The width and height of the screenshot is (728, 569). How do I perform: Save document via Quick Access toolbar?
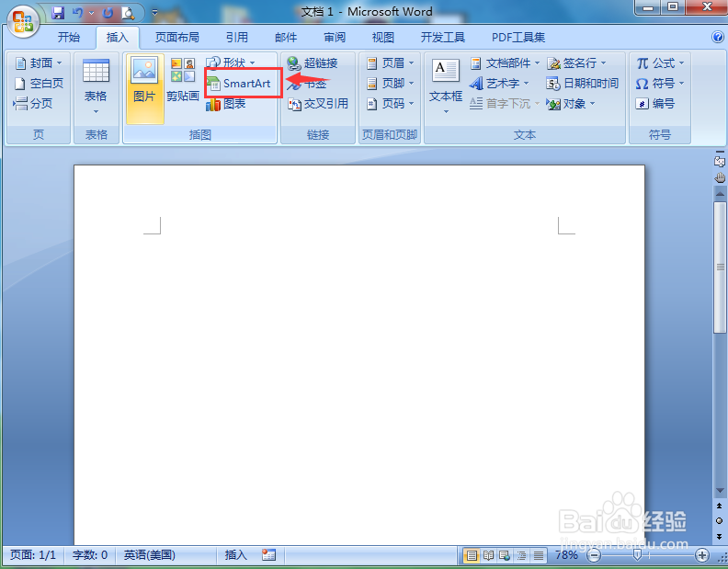click(58, 13)
